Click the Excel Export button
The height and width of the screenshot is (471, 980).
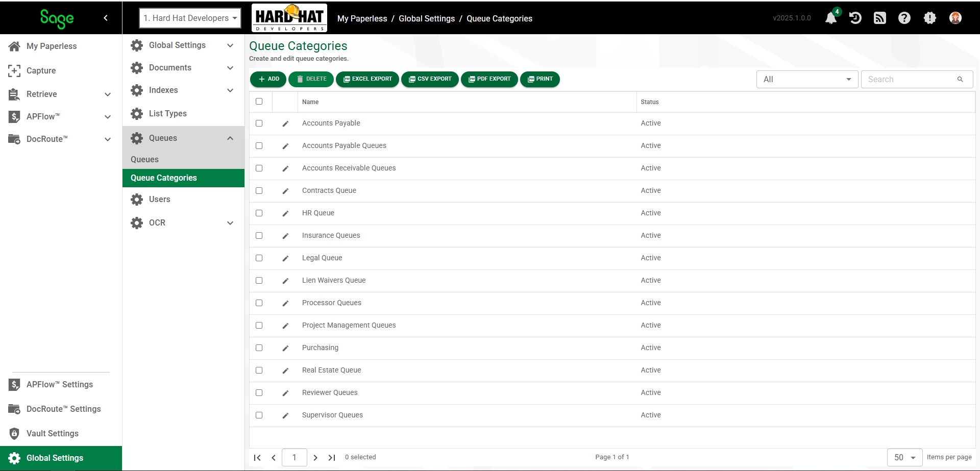coord(367,79)
